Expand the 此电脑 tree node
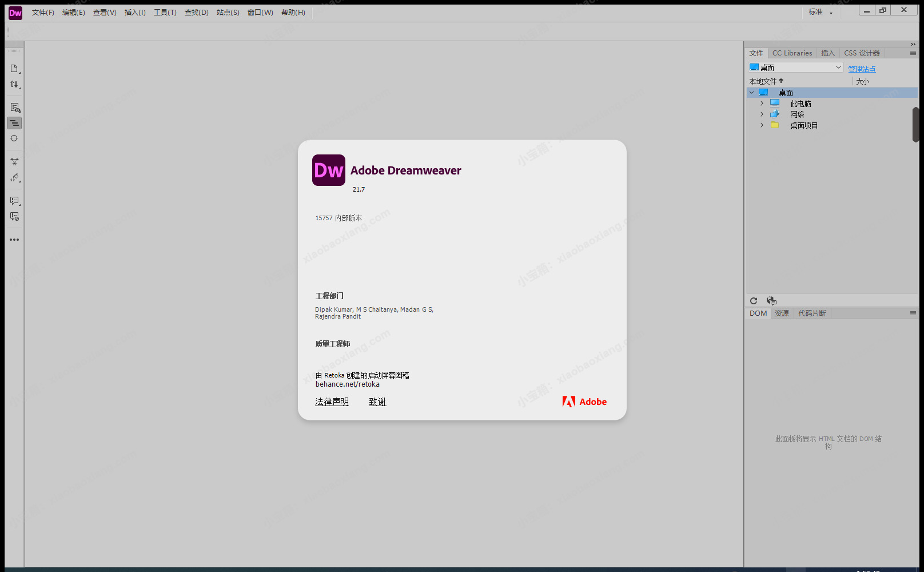 point(762,104)
